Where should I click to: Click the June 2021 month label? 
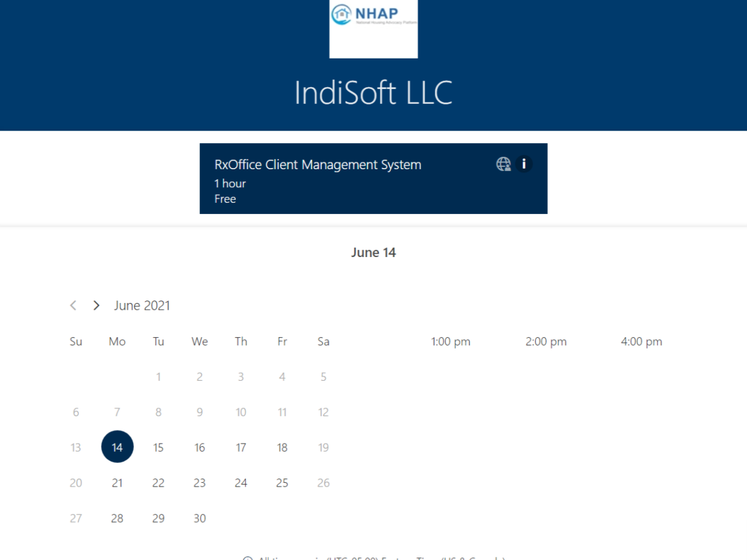142,306
